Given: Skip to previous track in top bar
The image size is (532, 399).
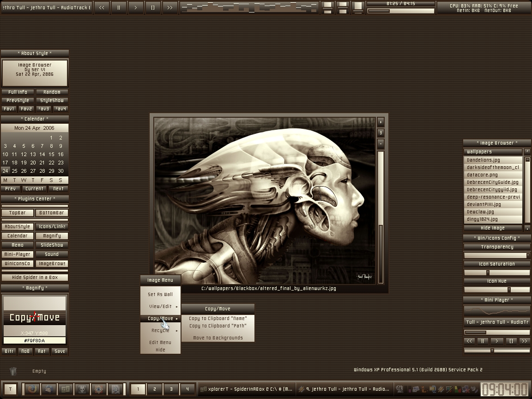Looking at the screenshot, I should [x=102, y=7].
